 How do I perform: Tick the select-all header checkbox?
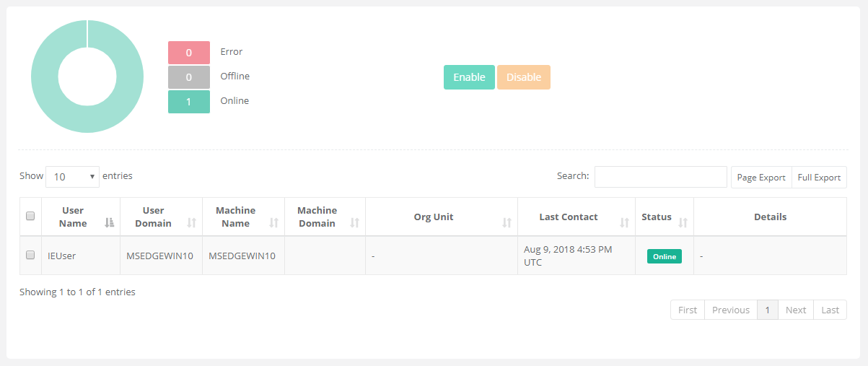[x=30, y=216]
